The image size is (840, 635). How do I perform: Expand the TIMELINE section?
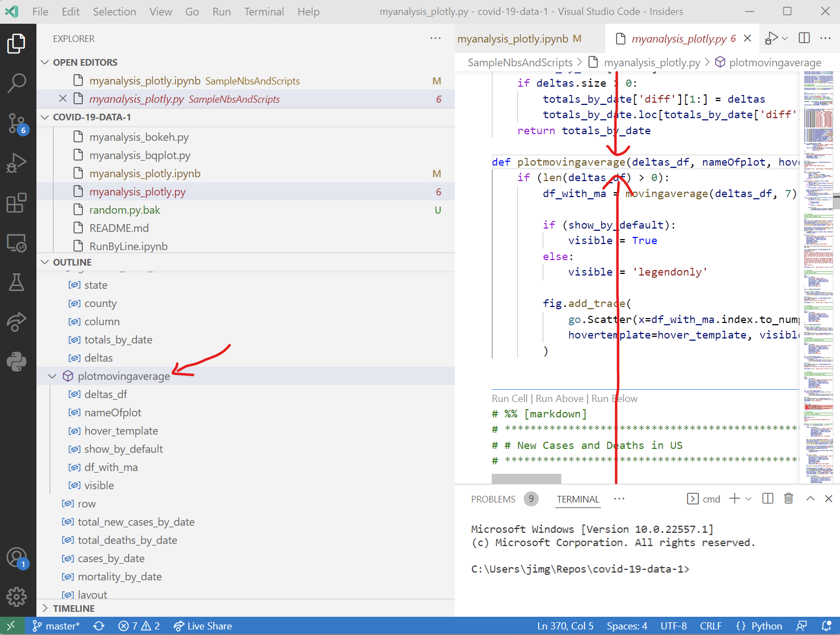[45, 608]
